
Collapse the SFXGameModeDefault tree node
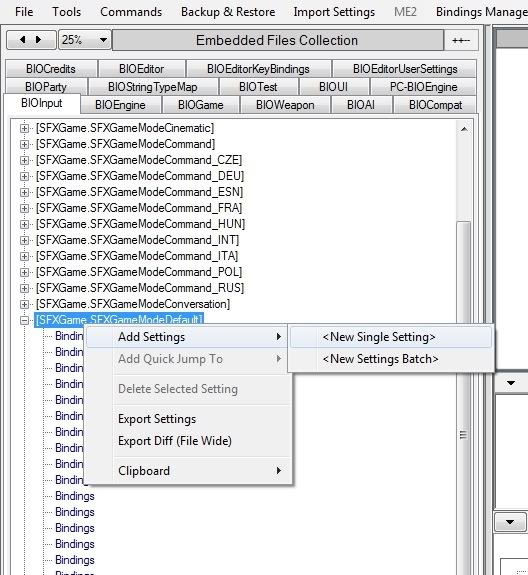click(25, 321)
